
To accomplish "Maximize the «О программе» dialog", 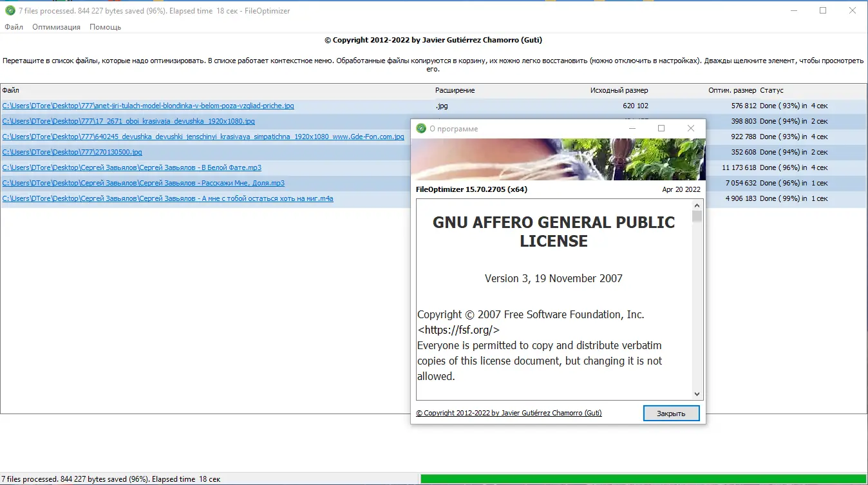I will coord(661,128).
